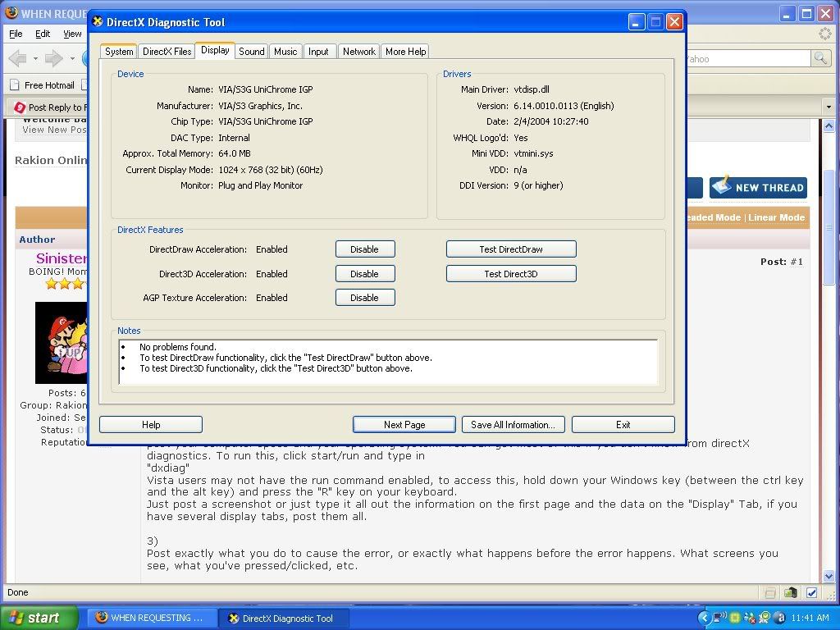The height and width of the screenshot is (630, 840).
Task: Click the Firefox activity throbber icon
Action: [x=825, y=34]
